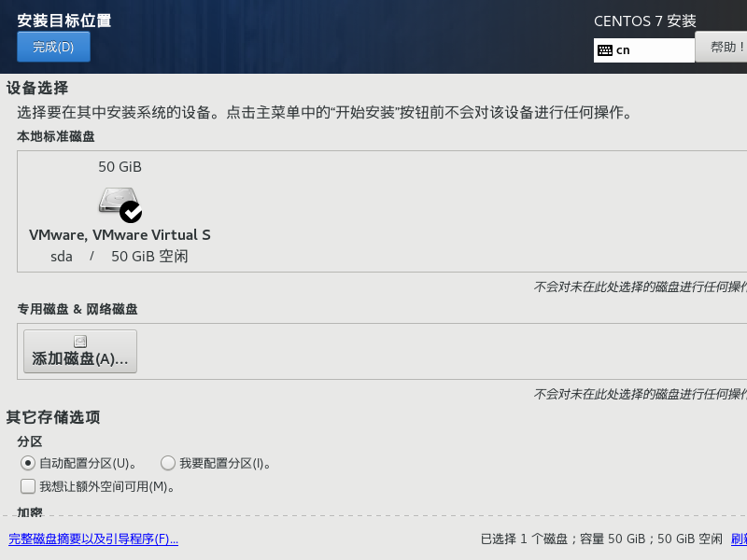Click the cn keyboard layout field
Viewport: 747px width, 560px height.
coord(644,50)
